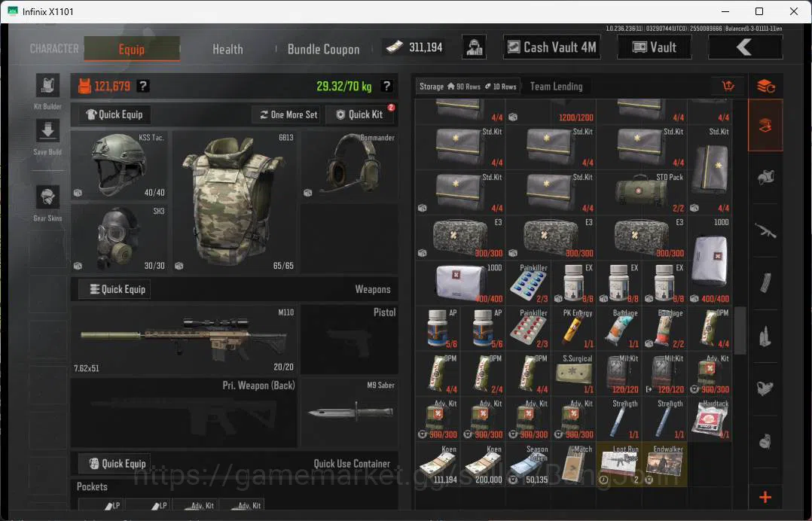Select the M9 Saber knife slot
Viewport: 812px width, 521px height.
(x=350, y=413)
